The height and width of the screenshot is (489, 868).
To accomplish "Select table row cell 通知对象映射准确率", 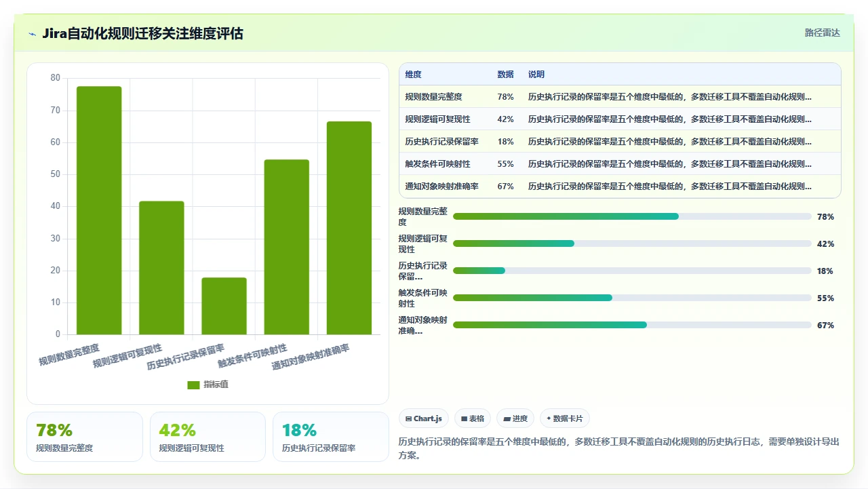I will click(441, 187).
